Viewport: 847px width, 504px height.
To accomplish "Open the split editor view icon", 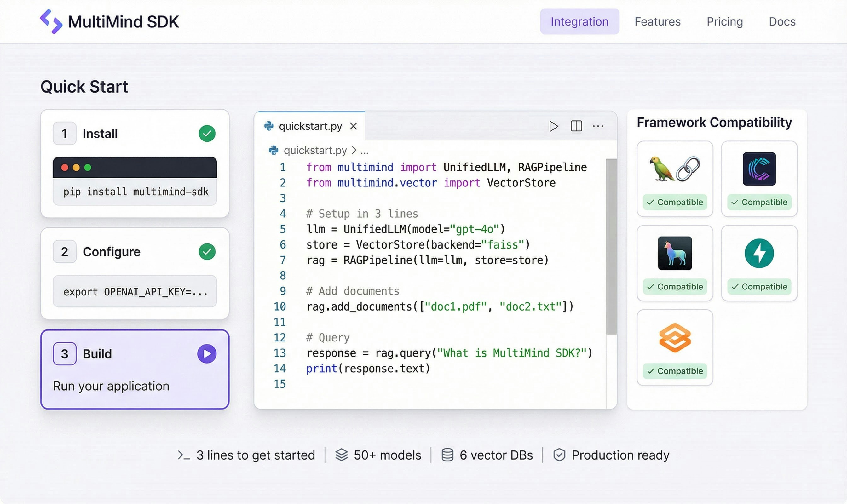I will tap(577, 126).
